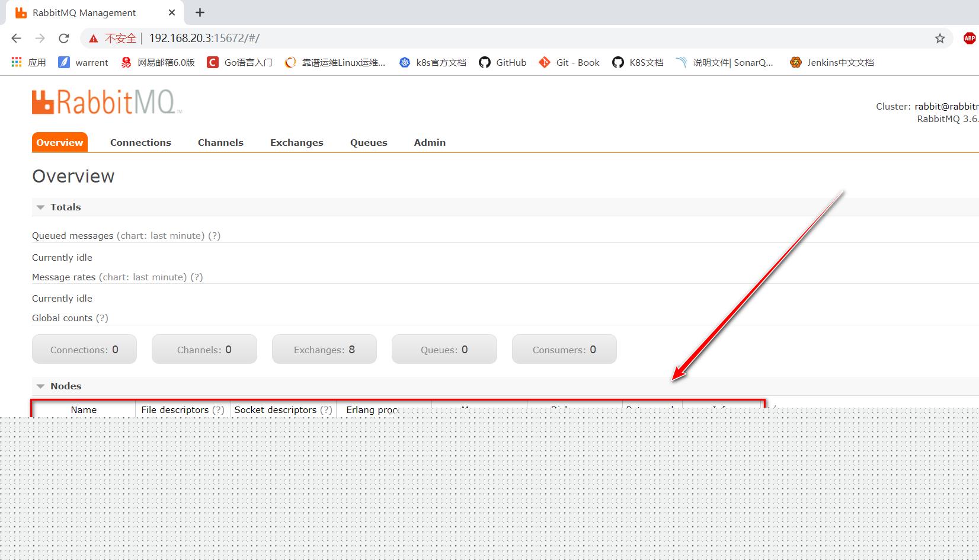The height and width of the screenshot is (560, 979).
Task: Open the k8s官方文档 bookmark
Action: (x=433, y=62)
